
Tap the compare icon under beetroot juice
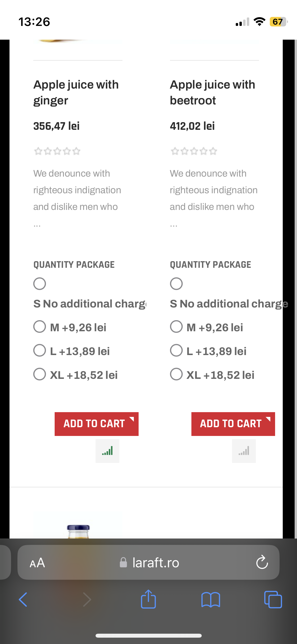[244, 451]
